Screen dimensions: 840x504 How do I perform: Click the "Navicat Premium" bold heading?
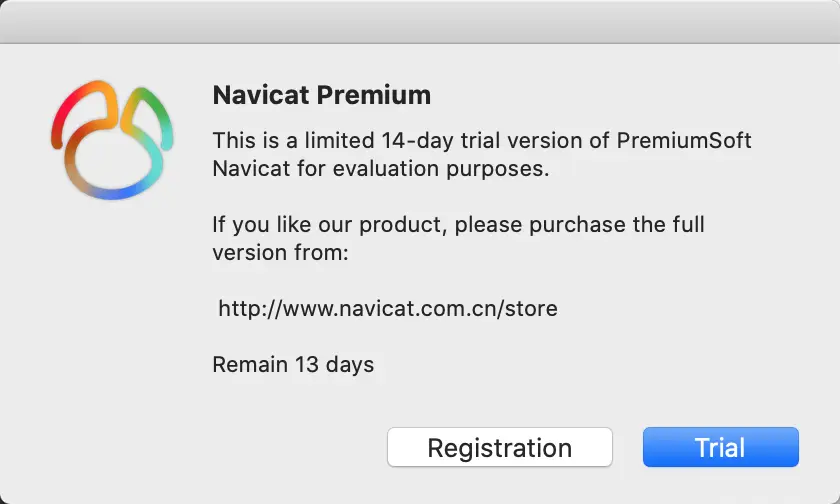(321, 96)
